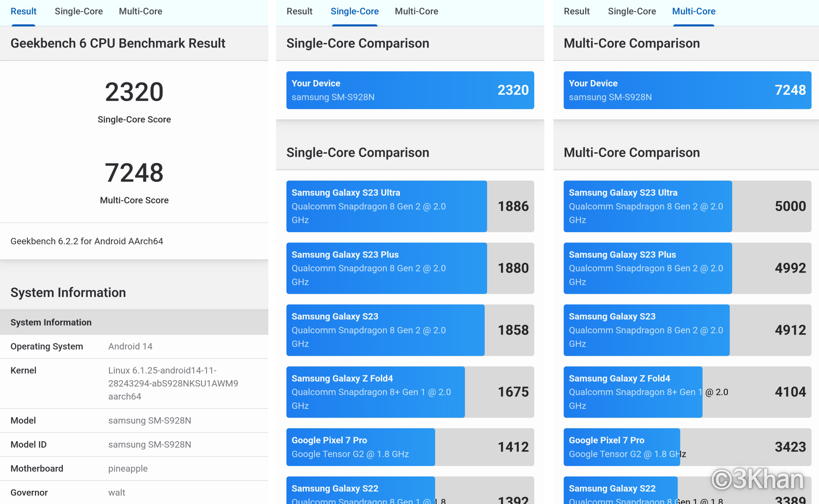Open Multi-Core tab in left panel

[x=140, y=12]
